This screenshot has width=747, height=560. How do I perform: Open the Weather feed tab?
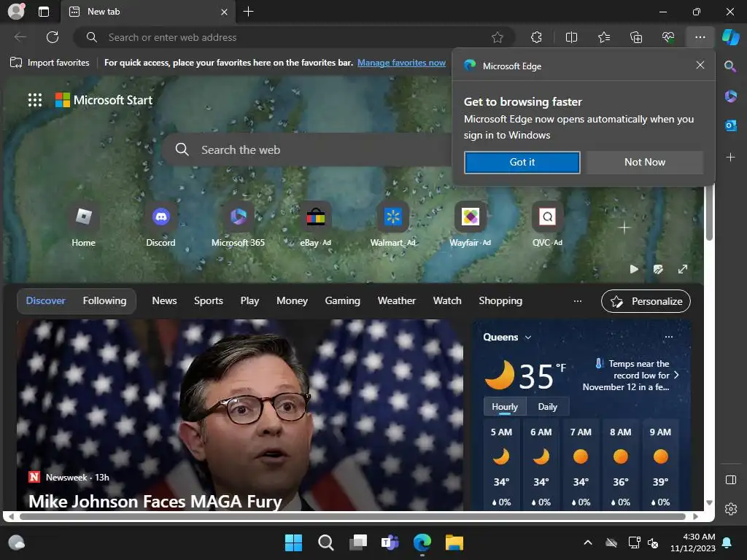(x=396, y=300)
